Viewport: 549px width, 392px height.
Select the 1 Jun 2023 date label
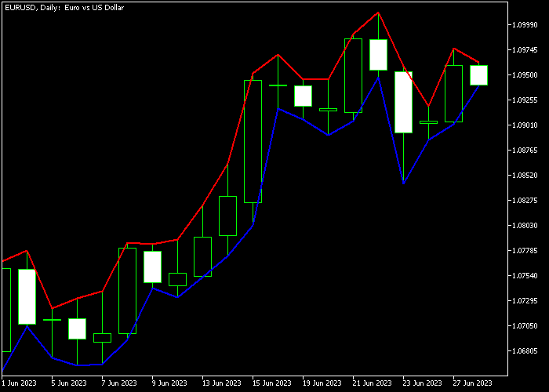click(x=19, y=383)
